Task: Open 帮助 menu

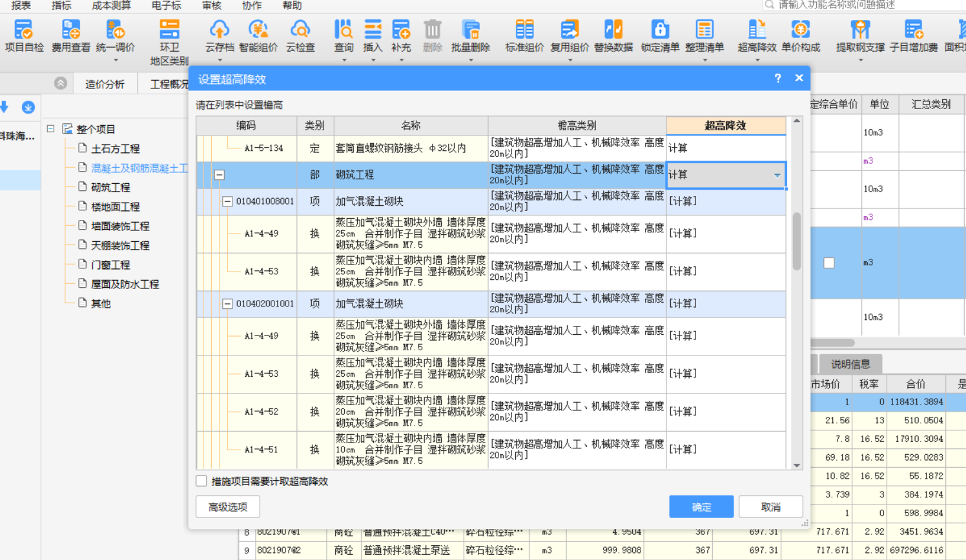Action: point(292,5)
